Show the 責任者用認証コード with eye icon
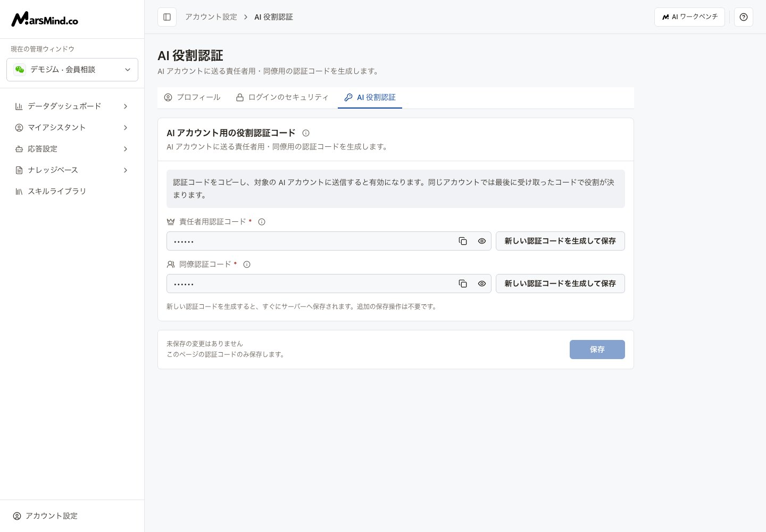Viewport: 766px width, 532px height. pos(482,241)
